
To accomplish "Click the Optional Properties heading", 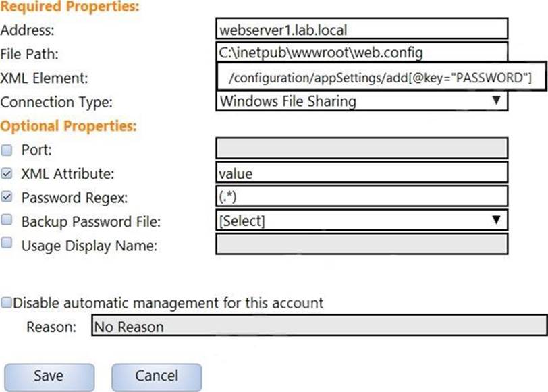I will 68,125.
